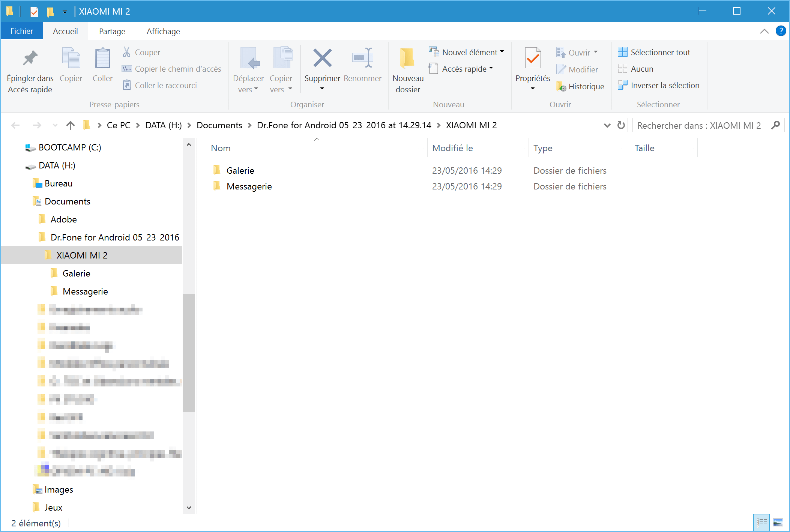Expand the Supprimer dropdown arrow

point(322,89)
